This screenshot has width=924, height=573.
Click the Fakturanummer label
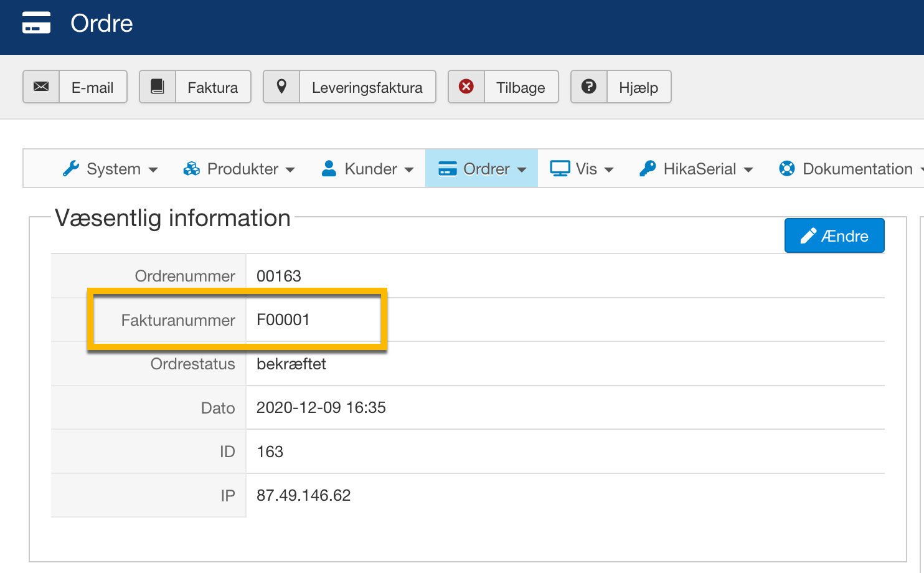coord(178,320)
